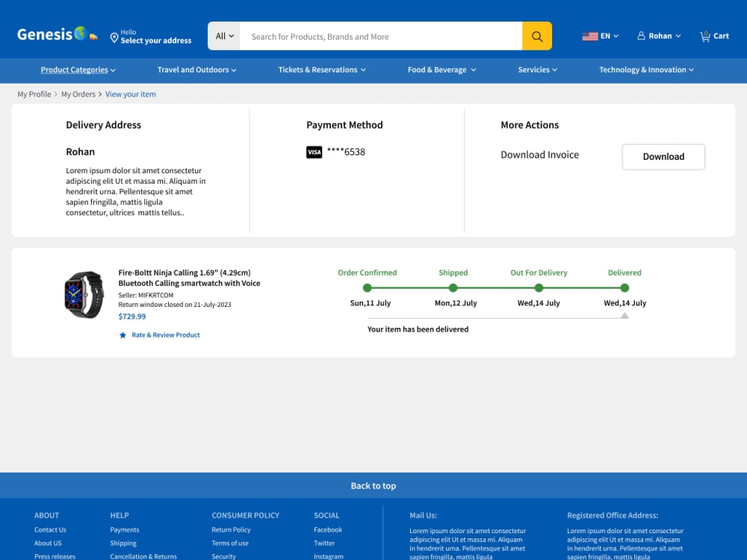Click the Mon,12 July date

click(456, 303)
